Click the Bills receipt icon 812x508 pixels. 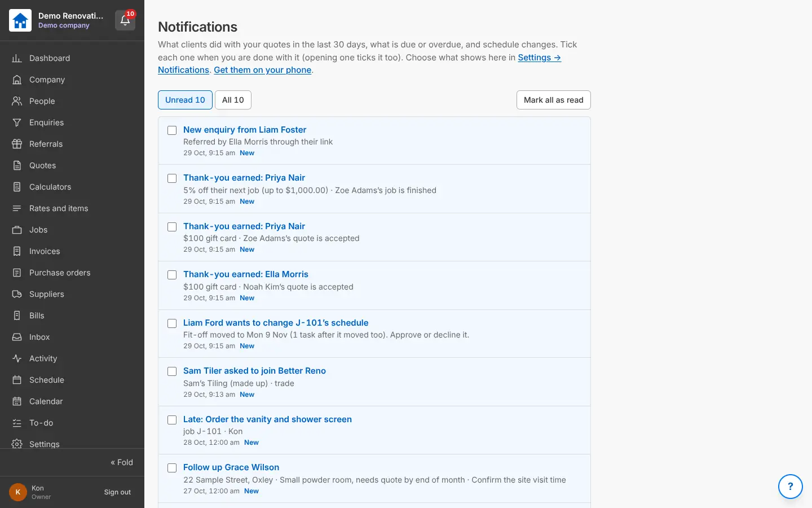click(17, 316)
